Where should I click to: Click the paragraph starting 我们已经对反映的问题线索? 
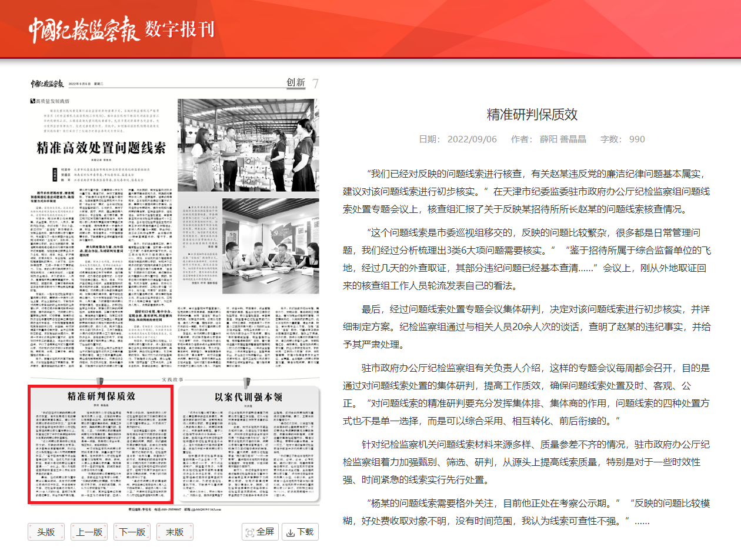[x=528, y=192]
